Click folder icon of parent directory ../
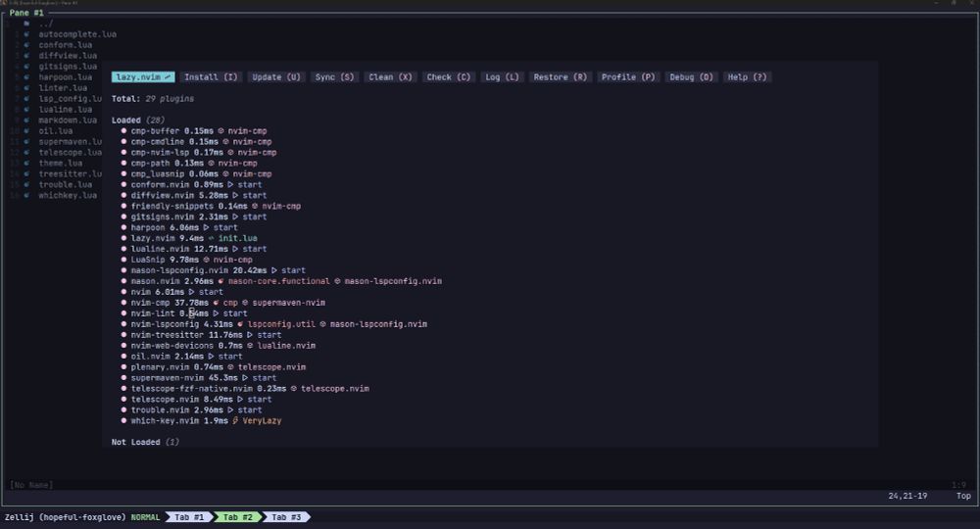The width and height of the screenshot is (980, 529). 26,24
